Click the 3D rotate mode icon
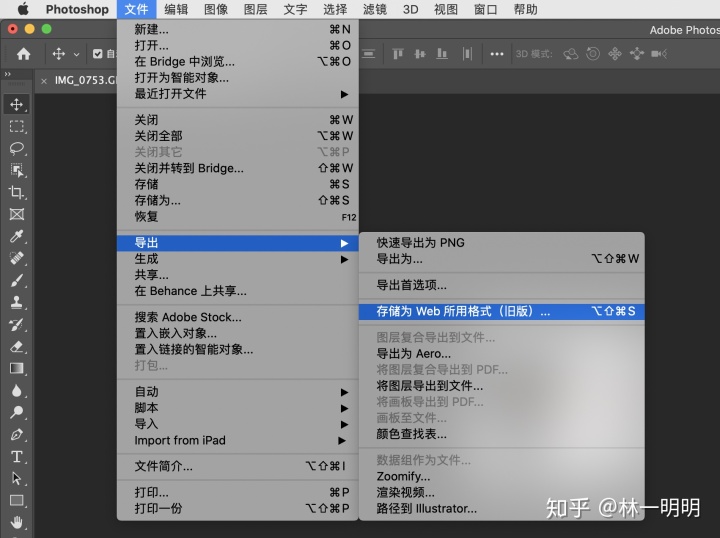The width and height of the screenshot is (720, 538). click(x=571, y=54)
